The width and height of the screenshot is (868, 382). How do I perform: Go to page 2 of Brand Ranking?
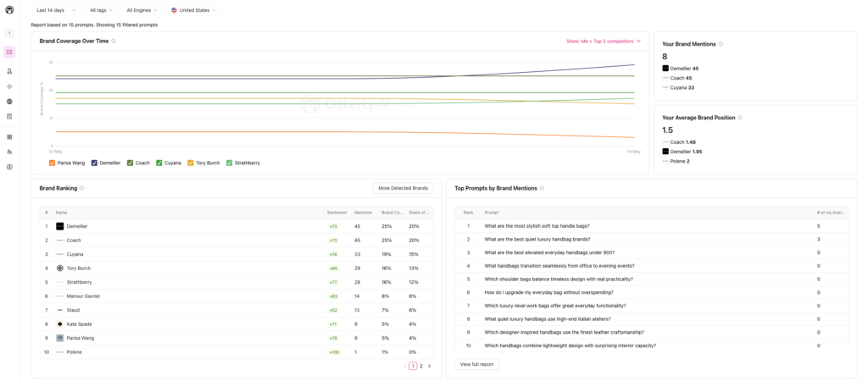tap(421, 366)
